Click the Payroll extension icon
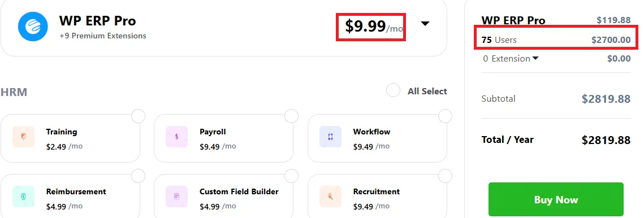The width and height of the screenshot is (644, 218). 176,137
